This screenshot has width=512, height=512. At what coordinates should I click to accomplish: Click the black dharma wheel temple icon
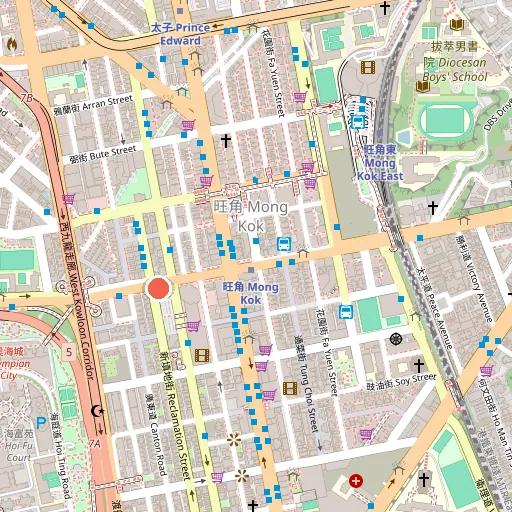(396, 339)
